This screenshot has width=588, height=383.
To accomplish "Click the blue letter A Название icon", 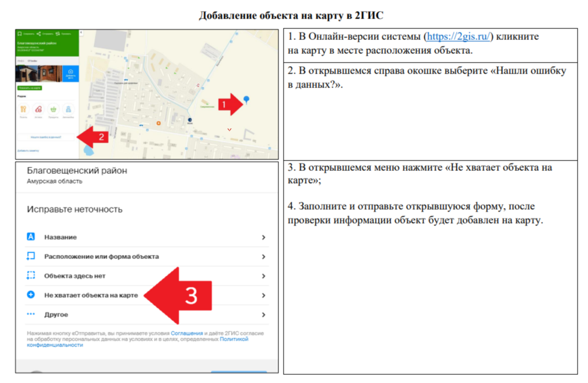I will 31,236.
